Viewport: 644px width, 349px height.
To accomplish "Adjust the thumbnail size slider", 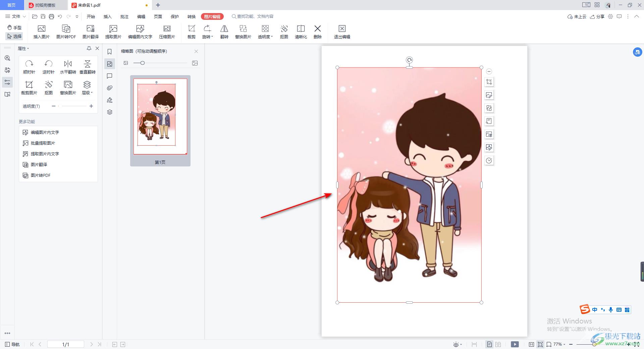I will point(142,63).
